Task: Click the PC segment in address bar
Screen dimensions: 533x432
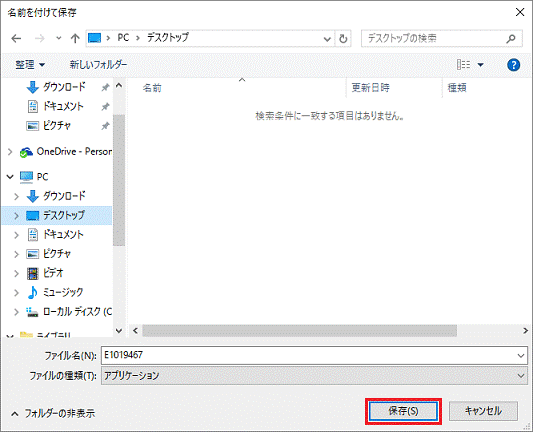Action: [123, 38]
